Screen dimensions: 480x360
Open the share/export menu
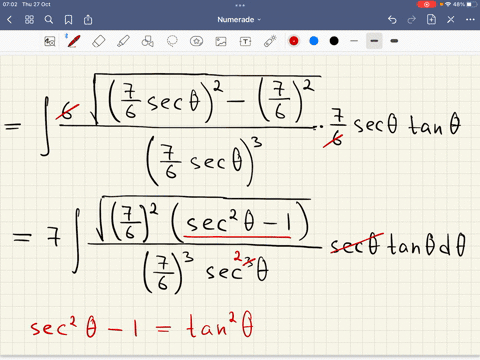pyautogui.click(x=88, y=20)
